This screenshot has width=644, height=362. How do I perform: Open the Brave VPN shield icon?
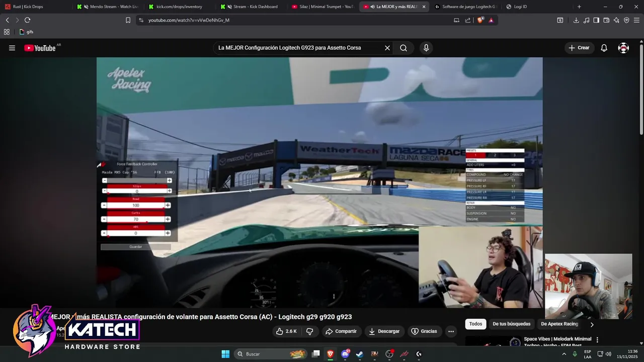(x=626, y=20)
